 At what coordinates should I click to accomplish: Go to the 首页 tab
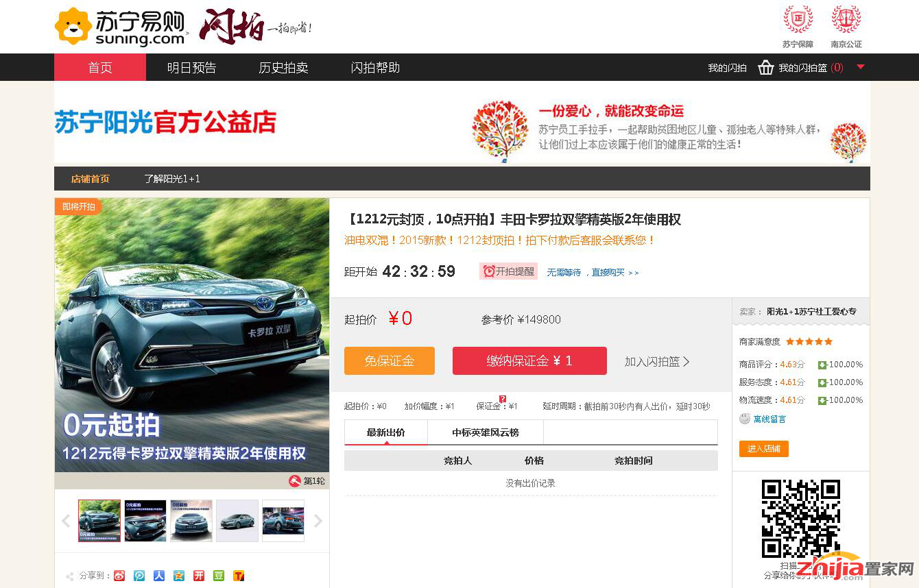click(100, 67)
